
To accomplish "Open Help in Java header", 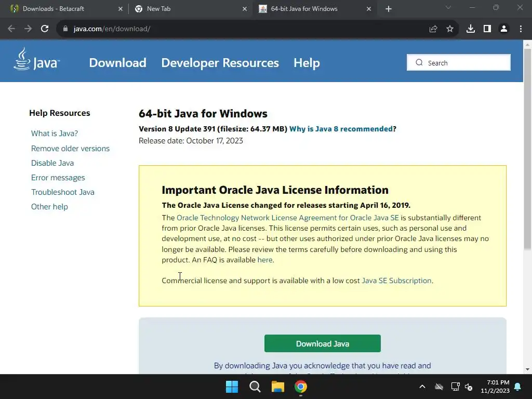I will coord(307,63).
